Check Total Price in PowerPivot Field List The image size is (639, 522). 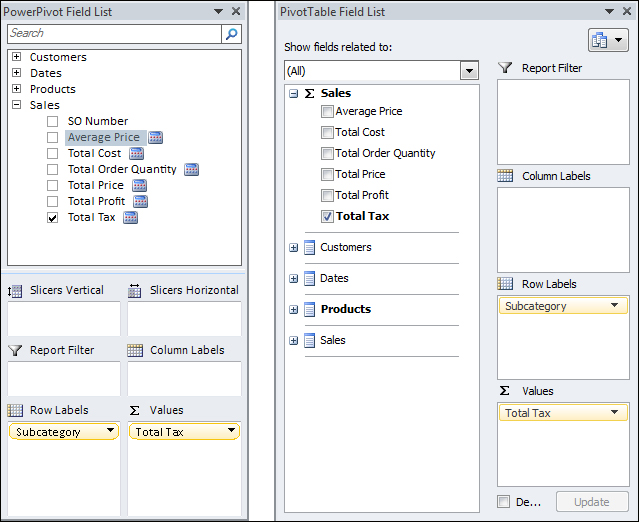point(52,185)
